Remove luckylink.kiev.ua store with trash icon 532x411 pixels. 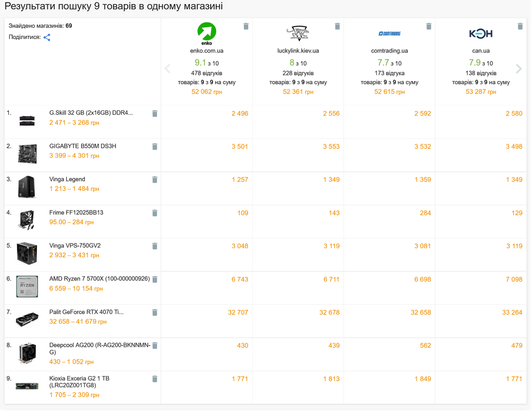pos(337,26)
